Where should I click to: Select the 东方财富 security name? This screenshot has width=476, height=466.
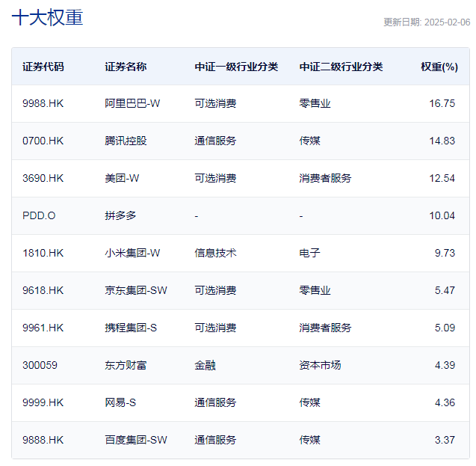126,365
